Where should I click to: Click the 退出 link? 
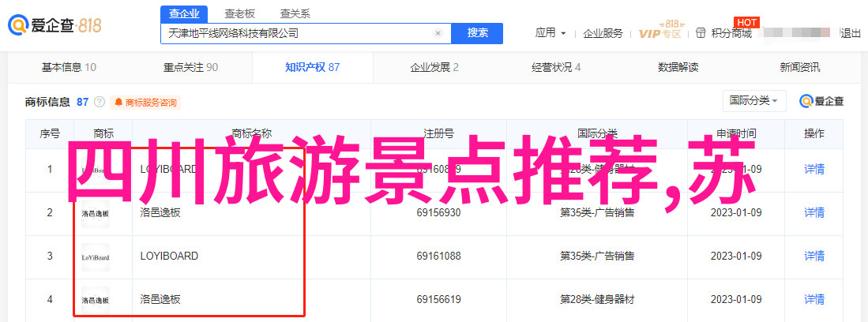click(851, 33)
